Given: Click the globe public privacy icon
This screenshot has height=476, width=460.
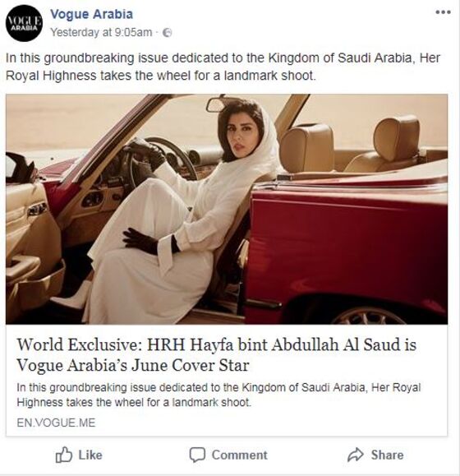Looking at the screenshot, I should (167, 33).
